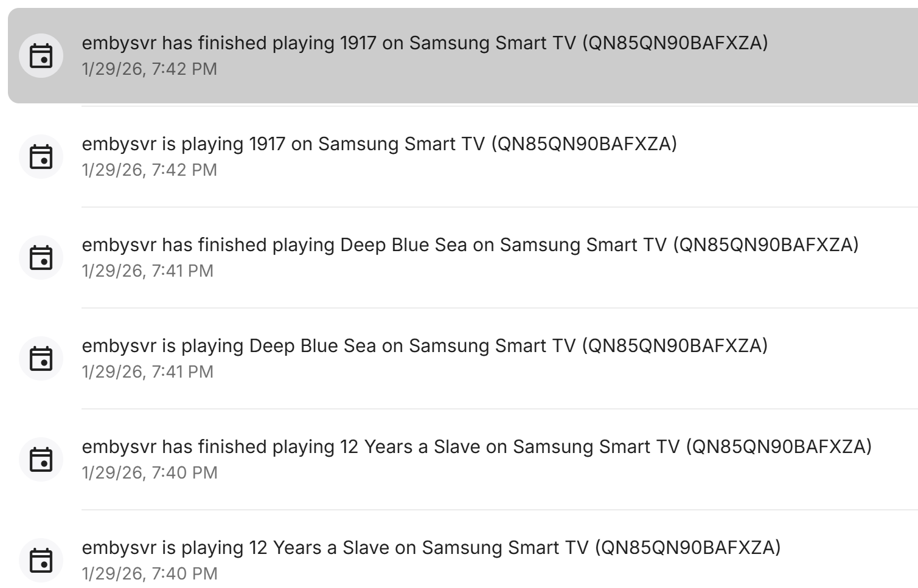Click the timestamp below 'is playing Deep Blue Sea'
Viewport: 918px width, 588px height.
point(148,372)
